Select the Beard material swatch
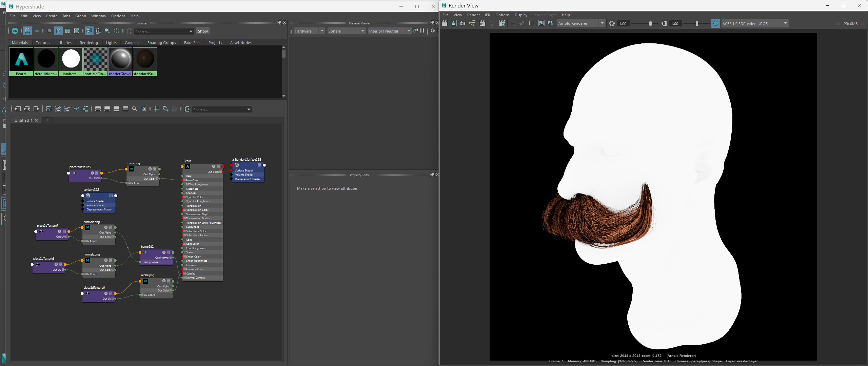This screenshot has height=366, width=868. [x=21, y=62]
